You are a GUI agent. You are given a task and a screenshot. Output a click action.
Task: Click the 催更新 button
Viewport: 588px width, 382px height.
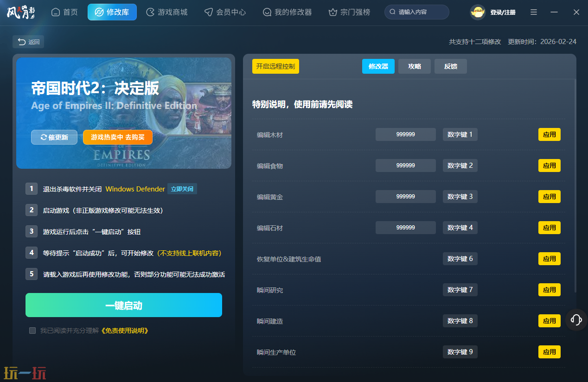[x=54, y=137]
